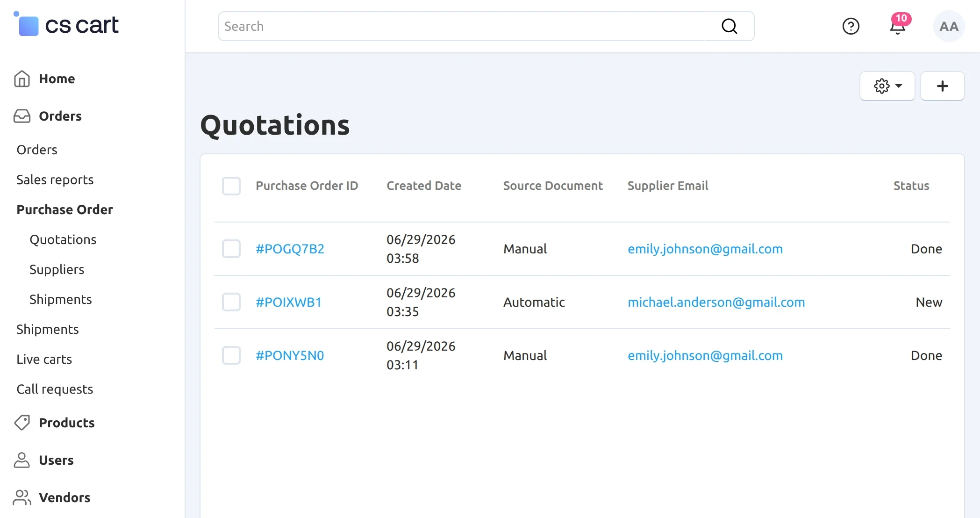980x518 pixels.
Task: Open Suppliers under Purchase Order
Action: coord(57,269)
